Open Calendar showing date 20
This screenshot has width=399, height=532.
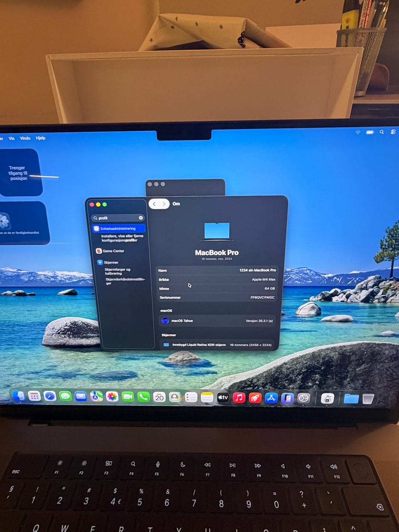pyautogui.click(x=159, y=397)
